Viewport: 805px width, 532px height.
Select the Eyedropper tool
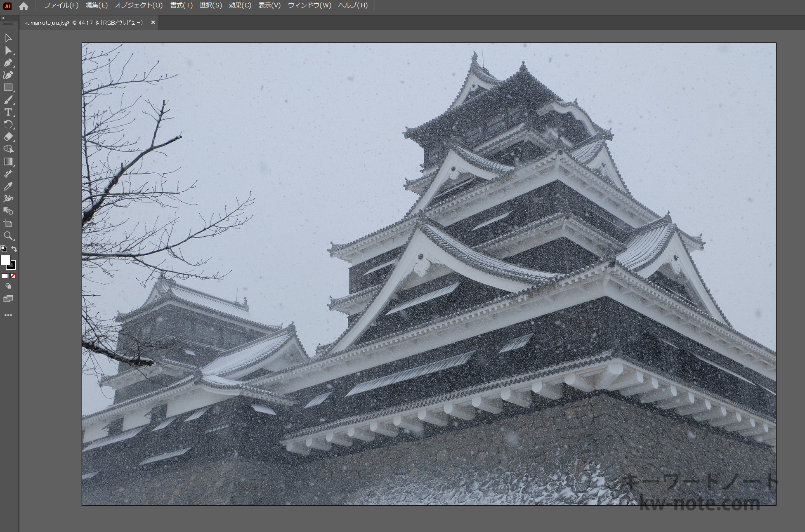8,186
